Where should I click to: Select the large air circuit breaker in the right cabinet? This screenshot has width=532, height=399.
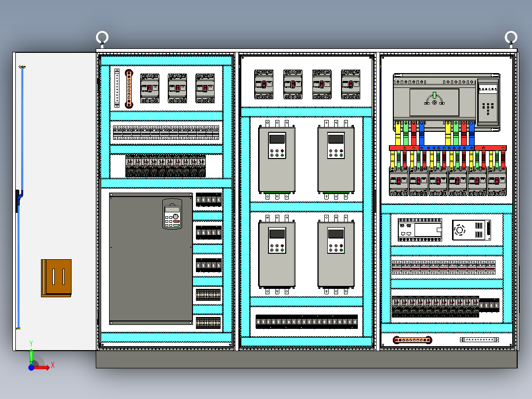point(447,102)
